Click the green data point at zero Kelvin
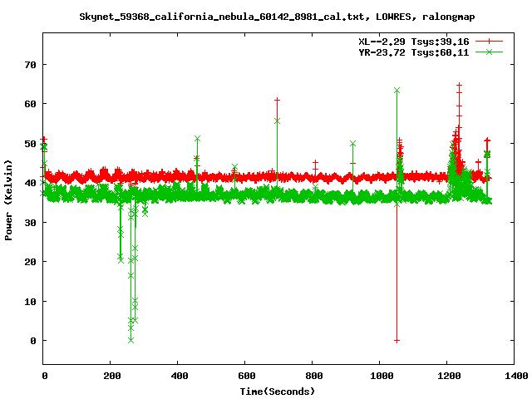The height and width of the screenshot is (399, 532). click(x=131, y=340)
